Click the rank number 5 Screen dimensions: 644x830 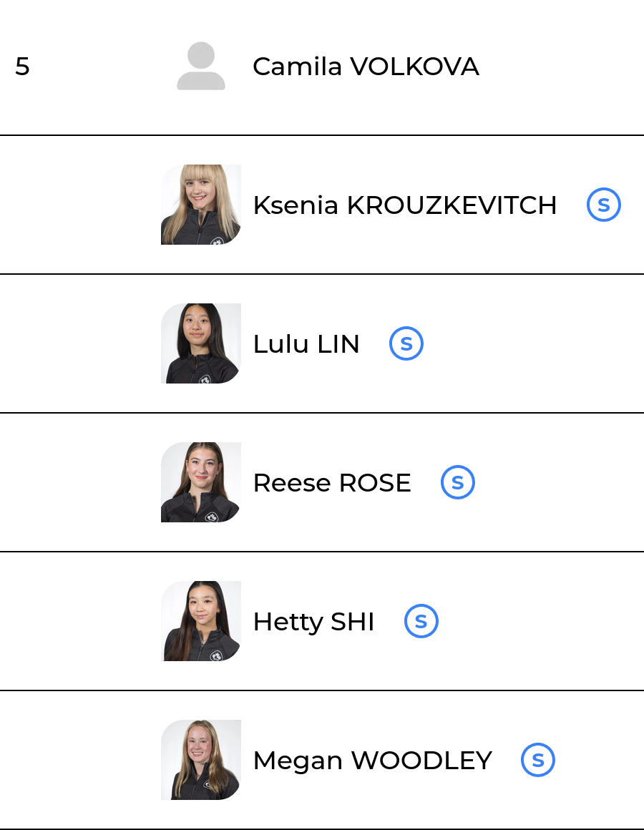pos(22,67)
